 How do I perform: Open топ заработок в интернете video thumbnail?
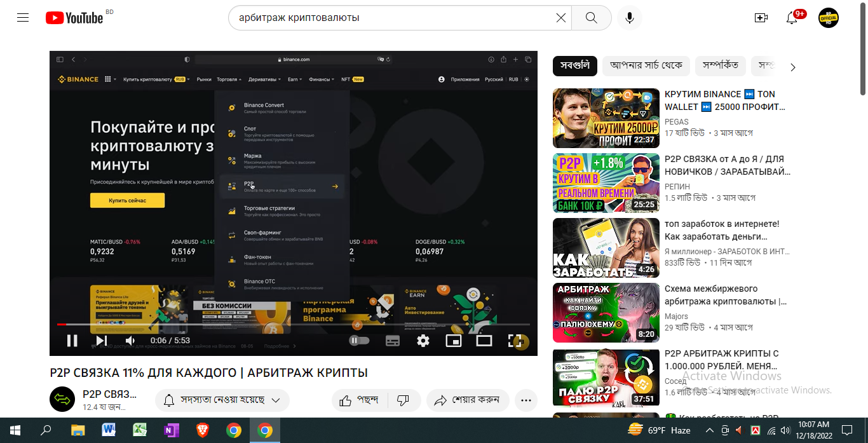[x=606, y=248]
